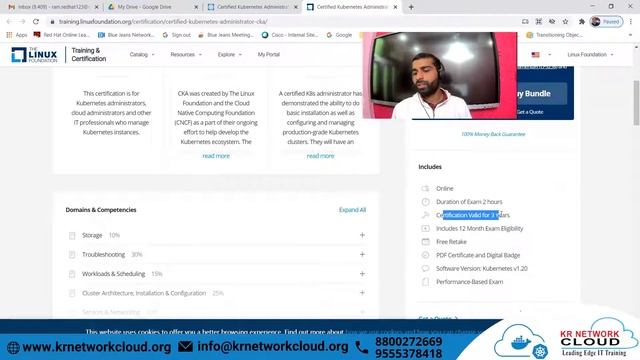
Task: Click the address bar URL
Action: [x=163, y=22]
